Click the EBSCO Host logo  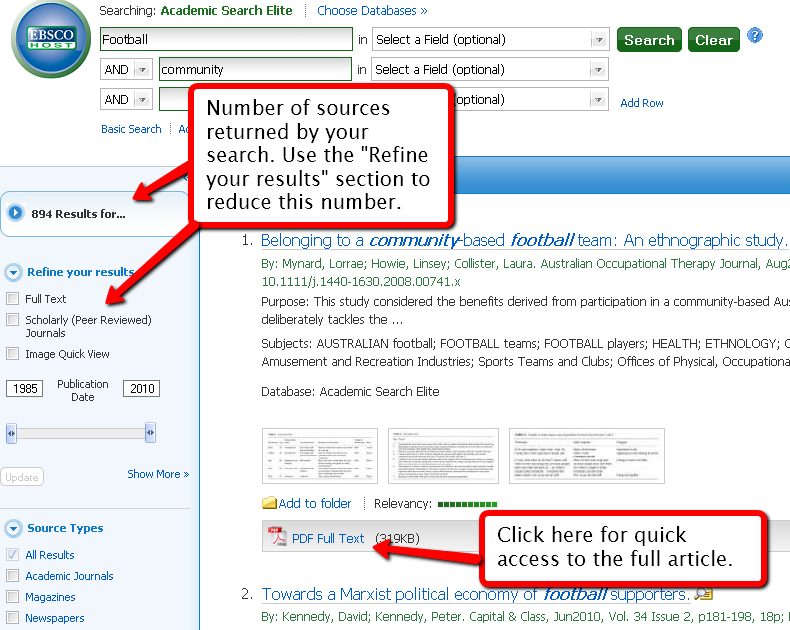pos(51,39)
